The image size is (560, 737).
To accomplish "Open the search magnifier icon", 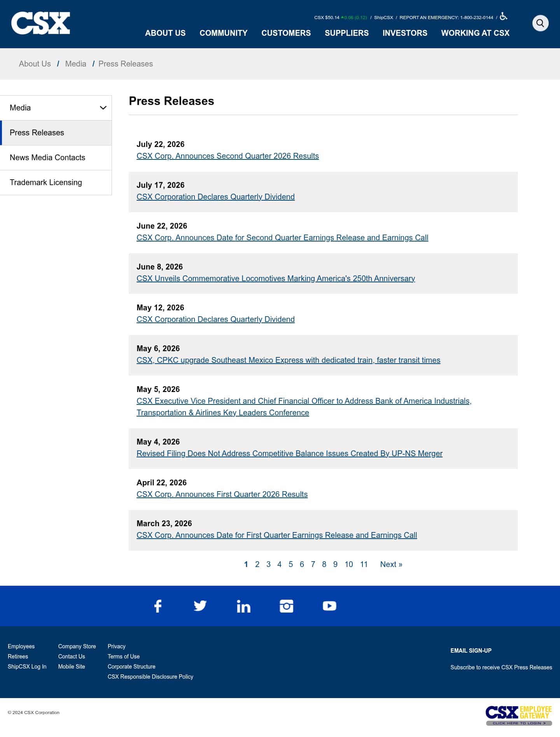I will 540,23.
